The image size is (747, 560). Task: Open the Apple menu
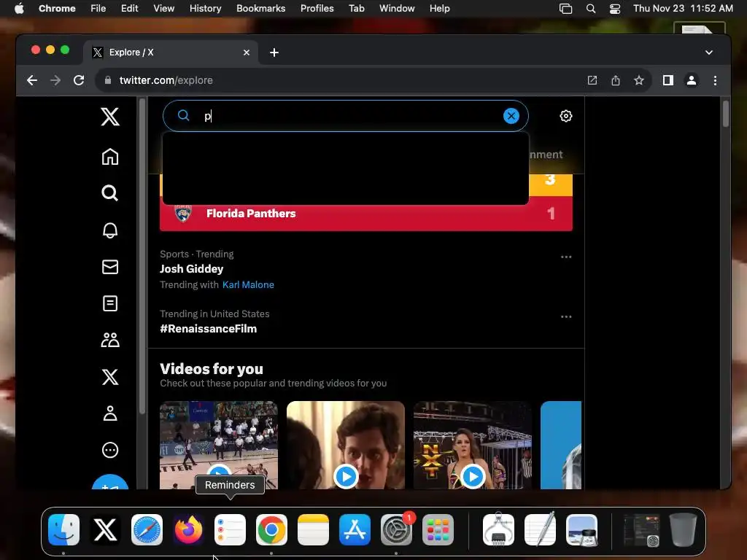tap(19, 9)
